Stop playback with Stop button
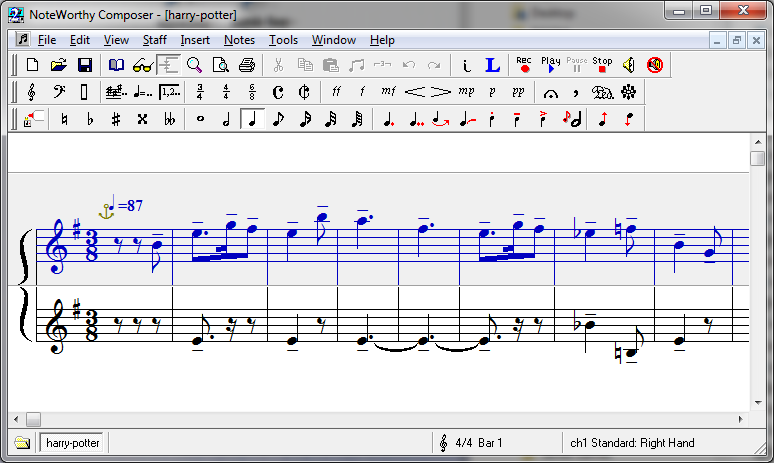 click(602, 65)
